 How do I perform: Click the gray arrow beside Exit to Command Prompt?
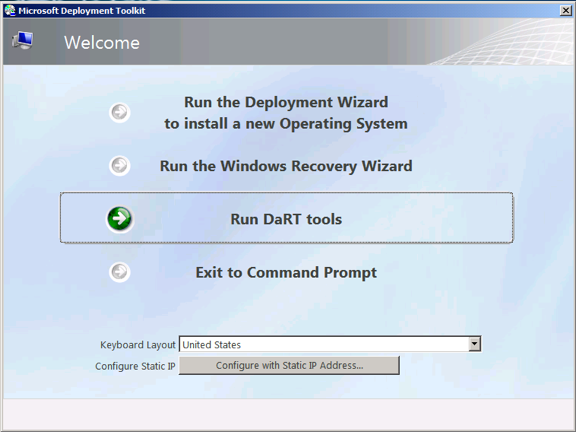tap(120, 272)
